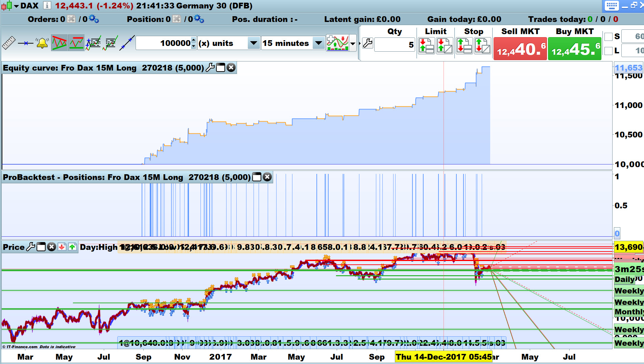The height and width of the screenshot is (364, 644).
Task: Close the Equity curve panel
Action: 231,68
